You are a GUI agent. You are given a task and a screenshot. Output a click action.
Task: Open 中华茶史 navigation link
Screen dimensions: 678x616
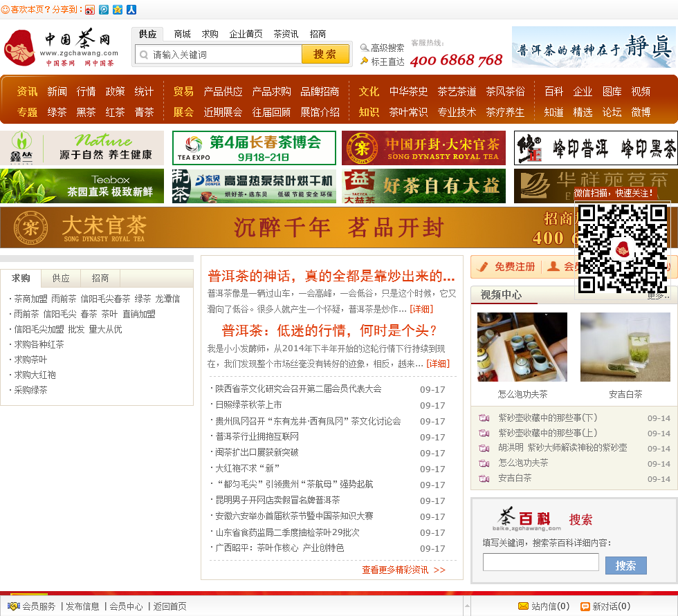click(408, 91)
